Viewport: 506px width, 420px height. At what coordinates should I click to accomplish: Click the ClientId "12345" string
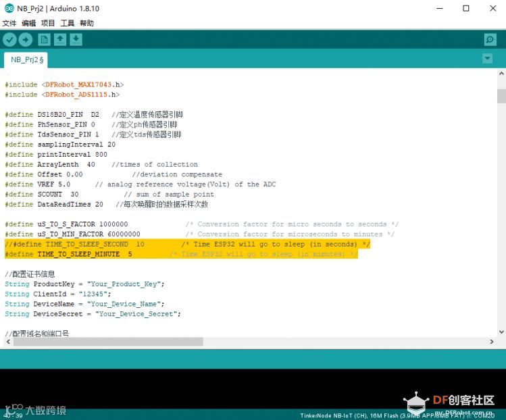tap(93, 294)
